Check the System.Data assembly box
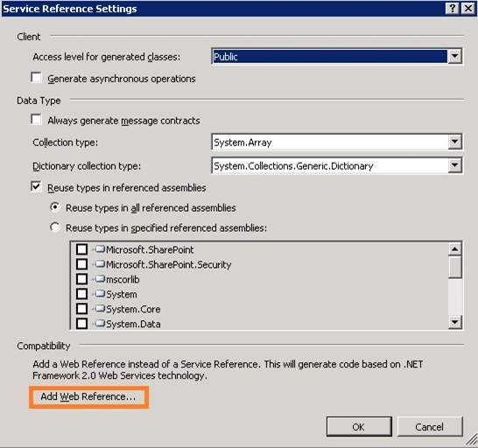This screenshot has width=478, height=448. (81, 323)
